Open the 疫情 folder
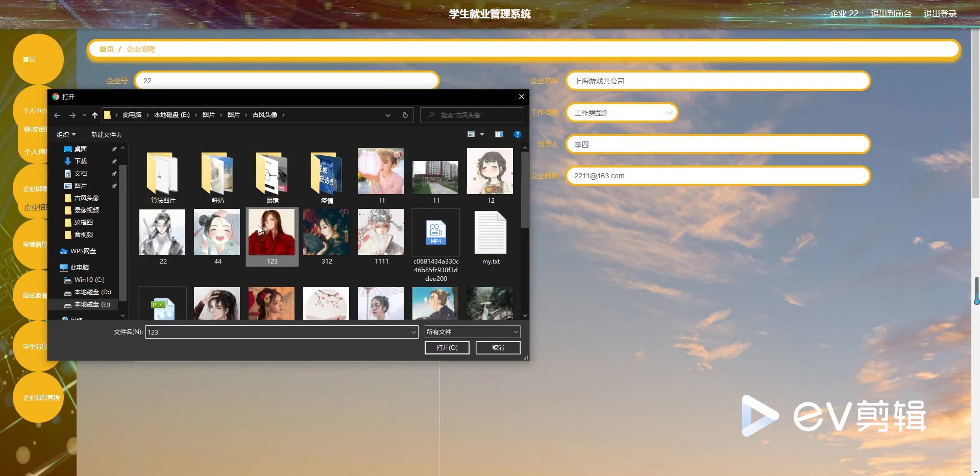This screenshot has height=476, width=980. (x=327, y=177)
